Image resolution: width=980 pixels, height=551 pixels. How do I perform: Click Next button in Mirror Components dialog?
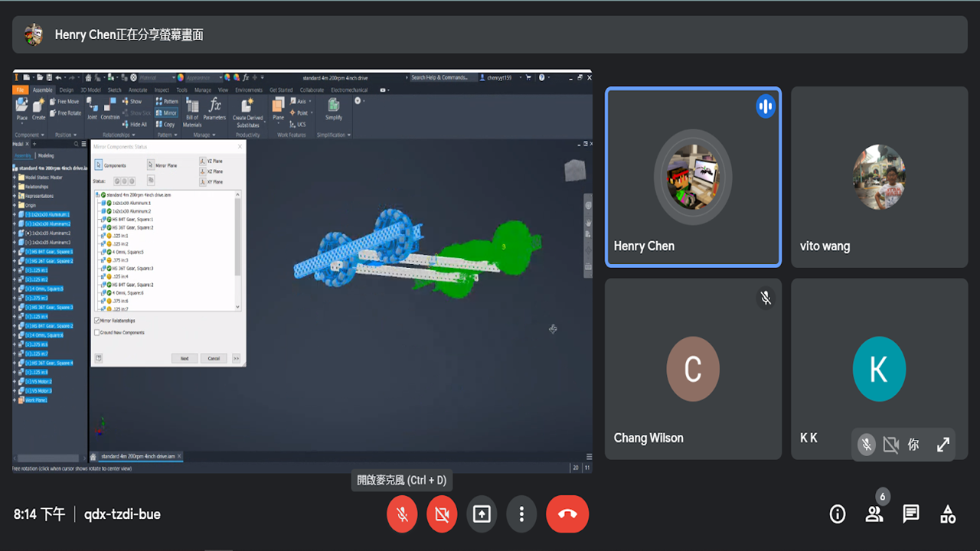[185, 358]
